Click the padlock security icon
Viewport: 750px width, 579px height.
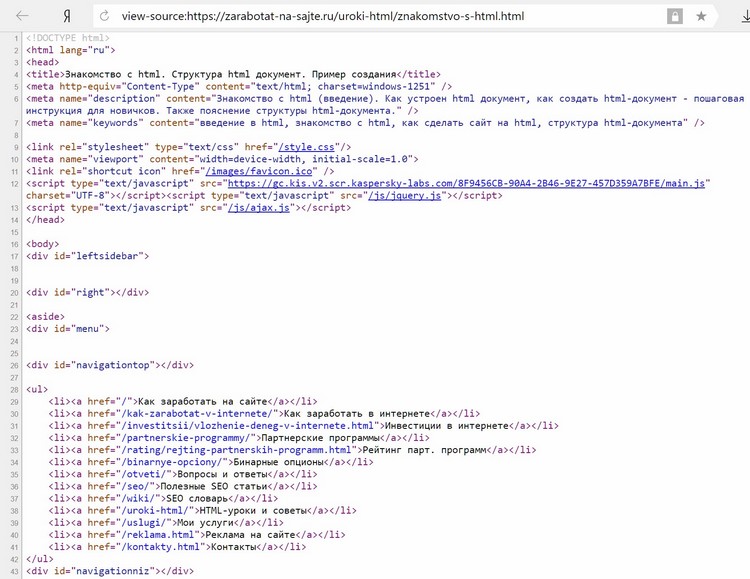[x=674, y=16]
